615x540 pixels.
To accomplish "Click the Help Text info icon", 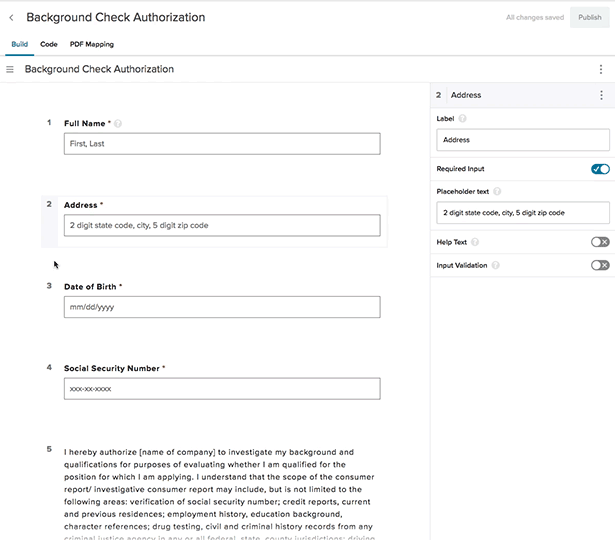I will pos(475,242).
